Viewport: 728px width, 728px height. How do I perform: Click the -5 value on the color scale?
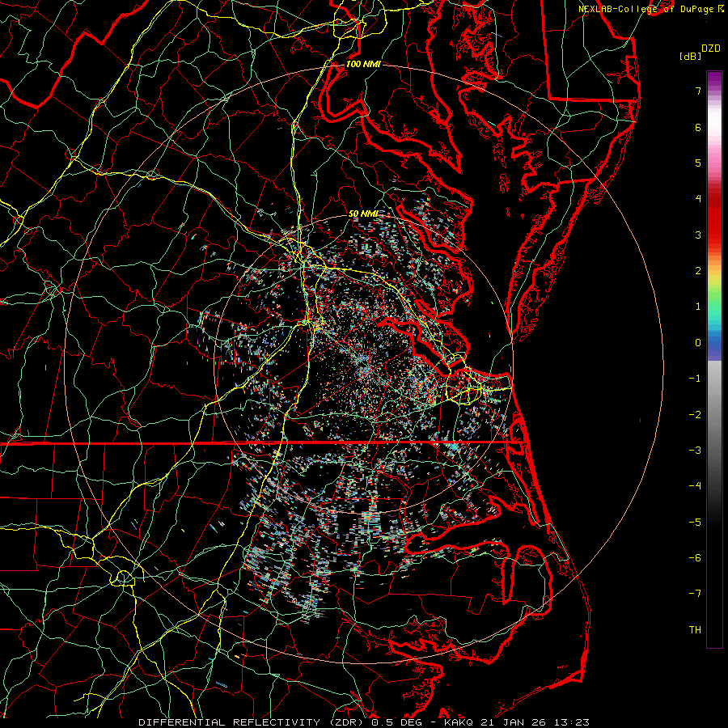[x=695, y=523]
